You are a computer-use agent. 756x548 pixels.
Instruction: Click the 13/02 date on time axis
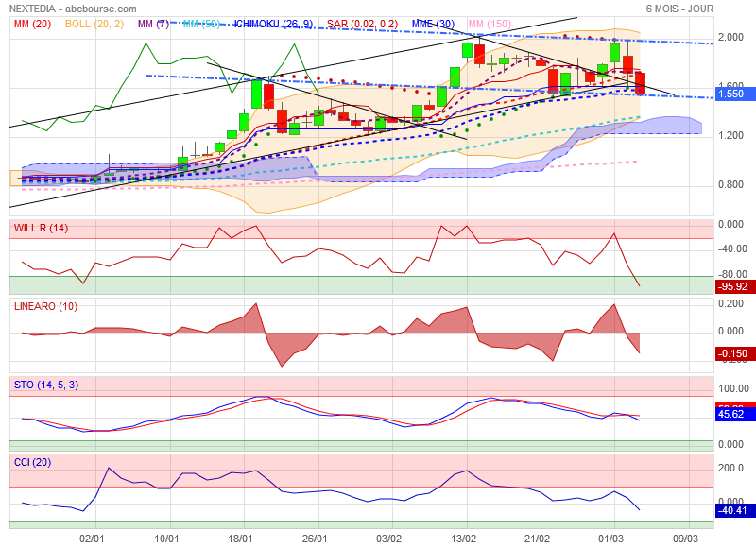(x=463, y=539)
